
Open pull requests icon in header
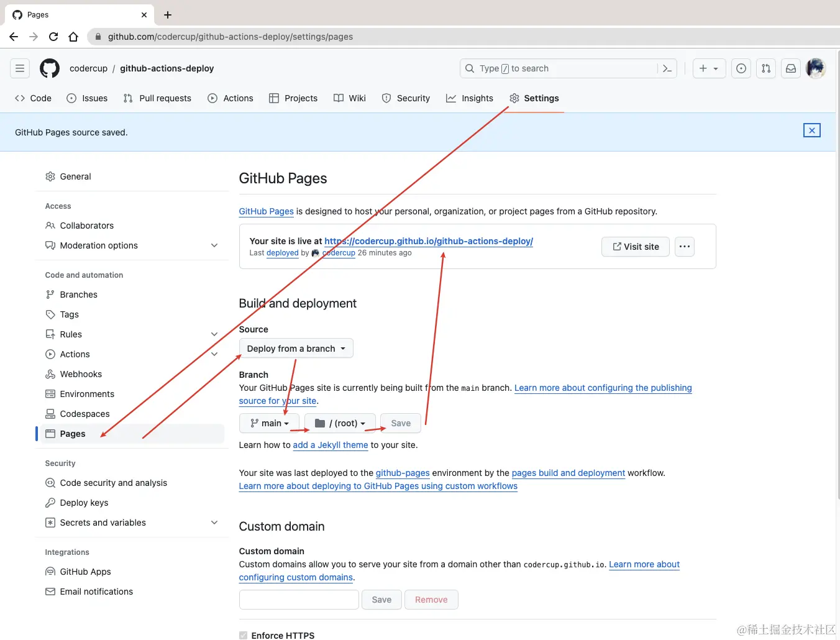click(x=766, y=68)
